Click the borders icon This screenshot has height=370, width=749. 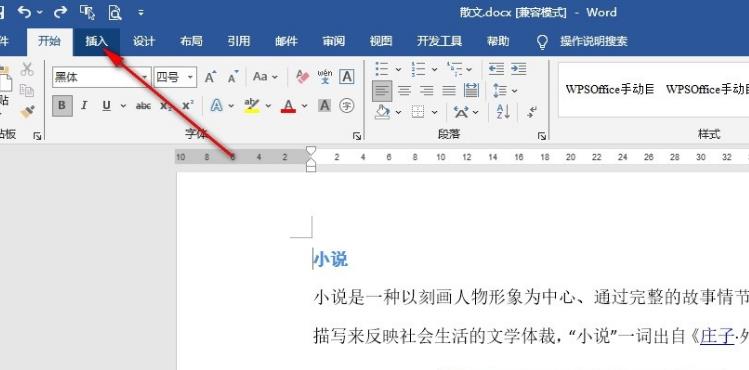coord(418,112)
